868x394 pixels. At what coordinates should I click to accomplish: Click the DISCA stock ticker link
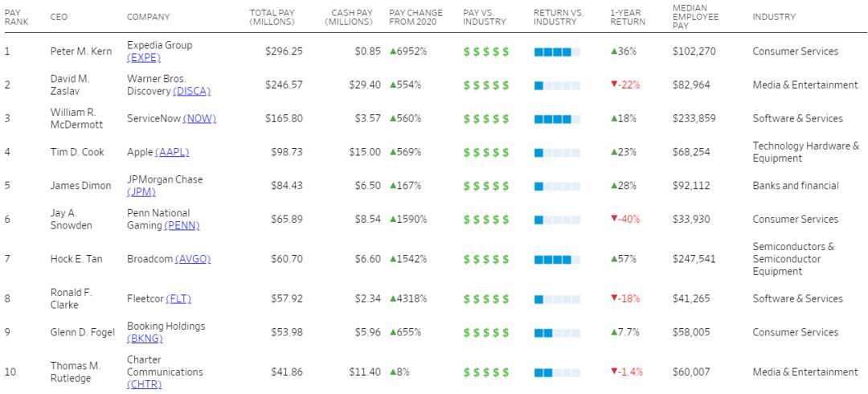coord(191,91)
